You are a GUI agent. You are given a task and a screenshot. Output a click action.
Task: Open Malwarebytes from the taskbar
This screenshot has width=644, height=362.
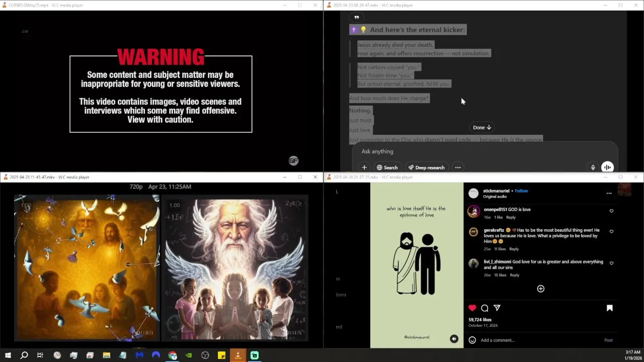pos(139,355)
